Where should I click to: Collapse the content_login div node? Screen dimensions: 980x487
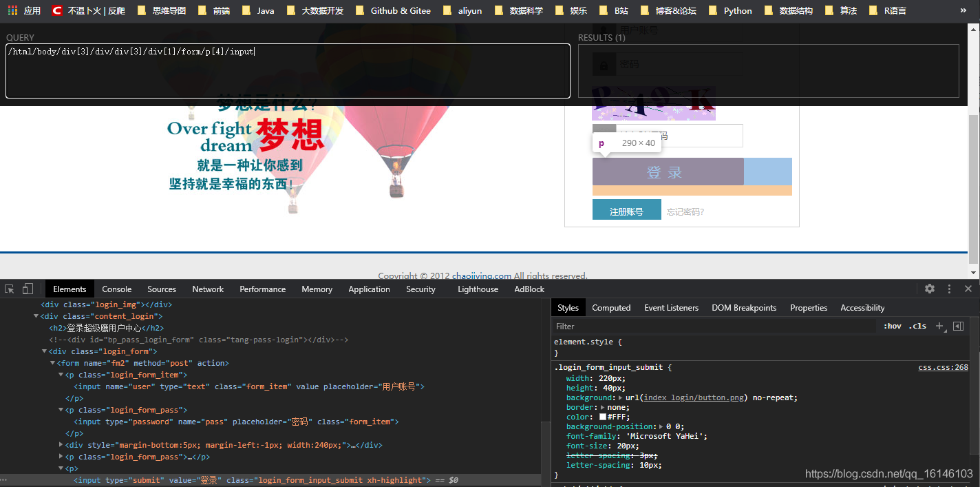(36, 316)
